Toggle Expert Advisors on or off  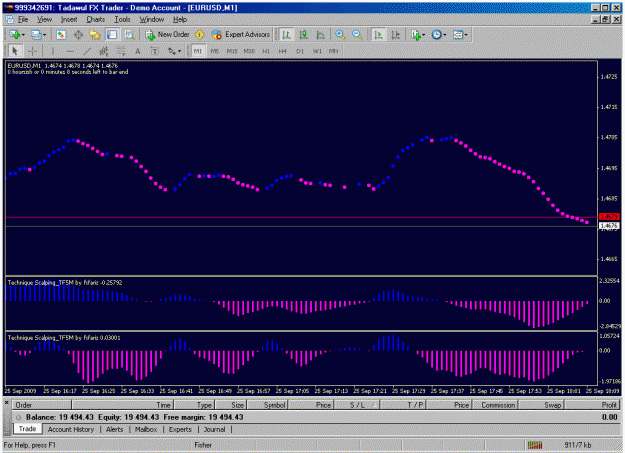pos(240,35)
